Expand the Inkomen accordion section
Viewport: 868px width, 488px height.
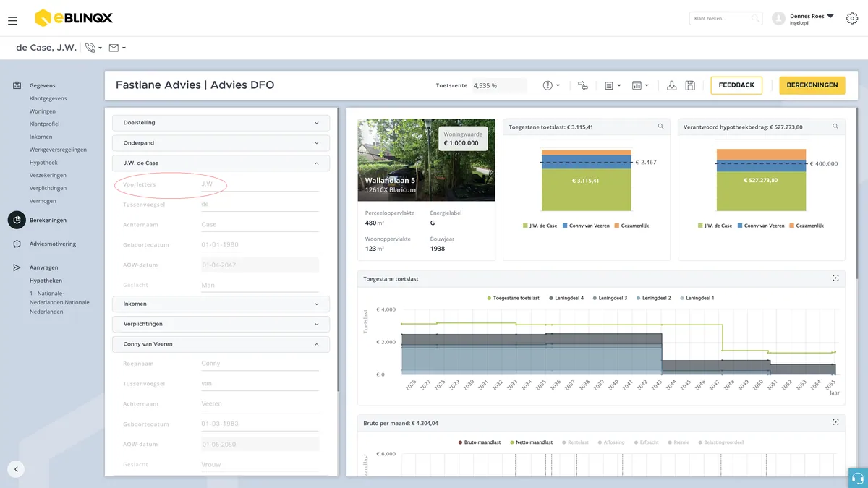click(x=221, y=304)
